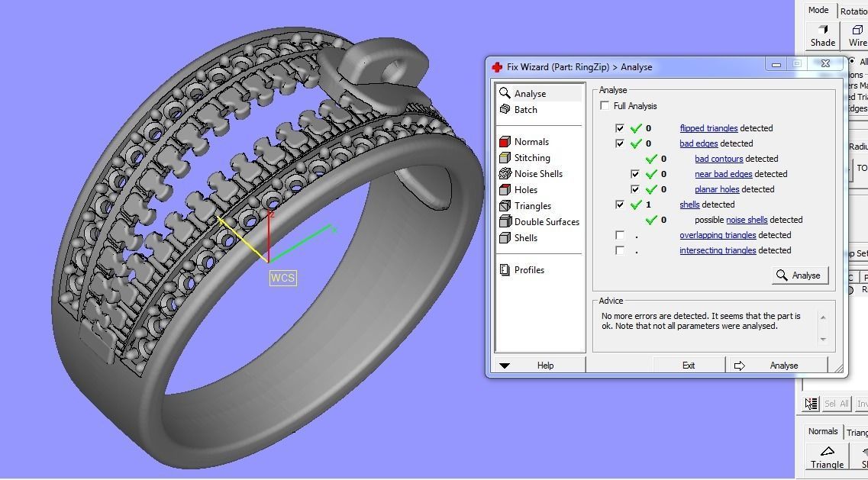Uncheck the shells detected checkbox
Image resolution: width=868 pixels, height=480 pixels.
pos(619,205)
